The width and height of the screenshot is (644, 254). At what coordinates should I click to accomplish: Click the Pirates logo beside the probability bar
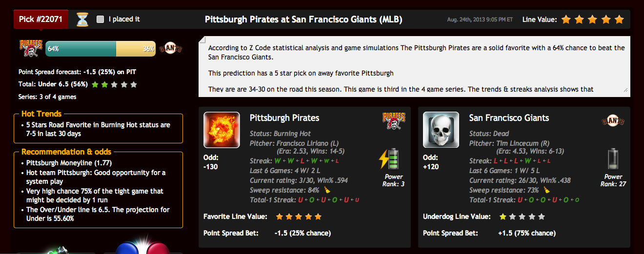pyautogui.click(x=31, y=49)
